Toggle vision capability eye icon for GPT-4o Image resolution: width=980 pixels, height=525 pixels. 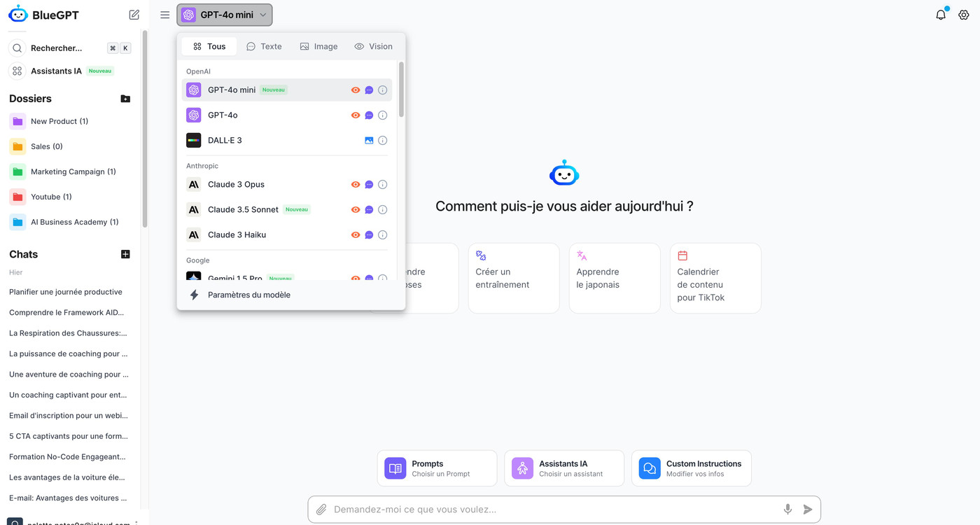point(356,115)
